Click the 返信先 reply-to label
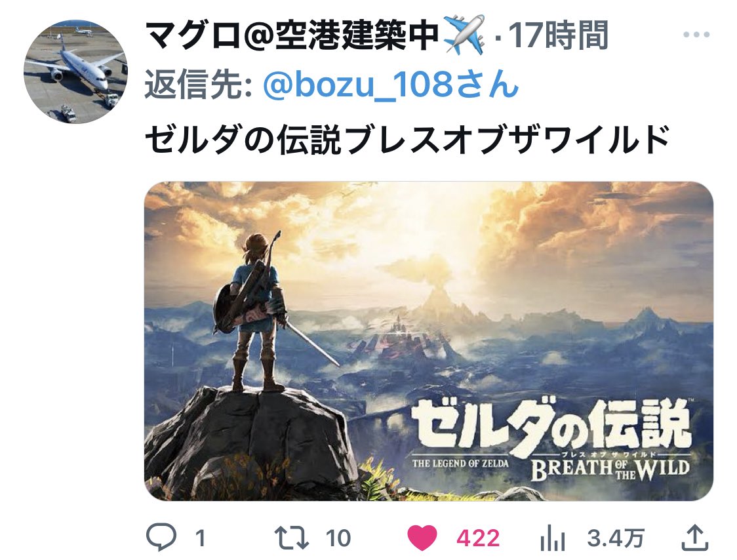 (x=199, y=85)
